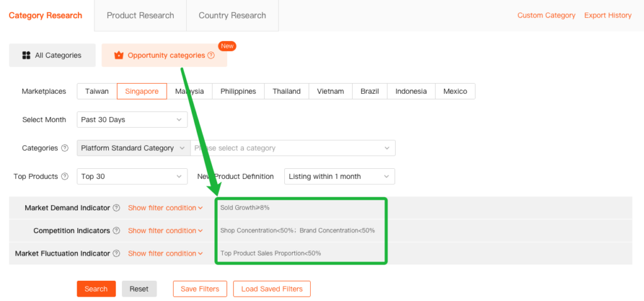644x301 pixels.
Task: Click the Top Products help icon
Action: [x=65, y=177]
